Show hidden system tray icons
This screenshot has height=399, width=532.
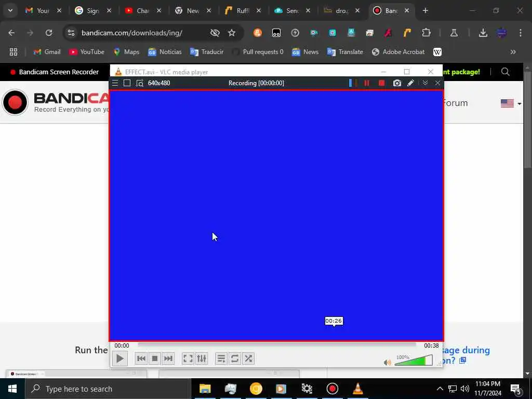pos(440,389)
